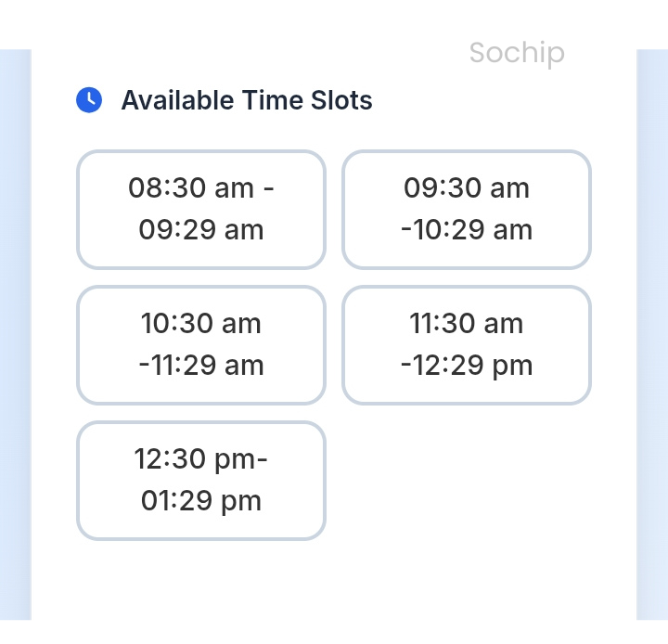Choose the slot ending at 11:29 am
Viewport: 668px width, 644px height.
pos(201,345)
